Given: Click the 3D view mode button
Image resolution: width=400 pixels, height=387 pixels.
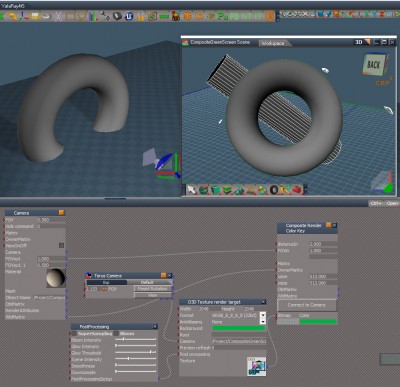Looking at the screenshot, I should 358,42.
